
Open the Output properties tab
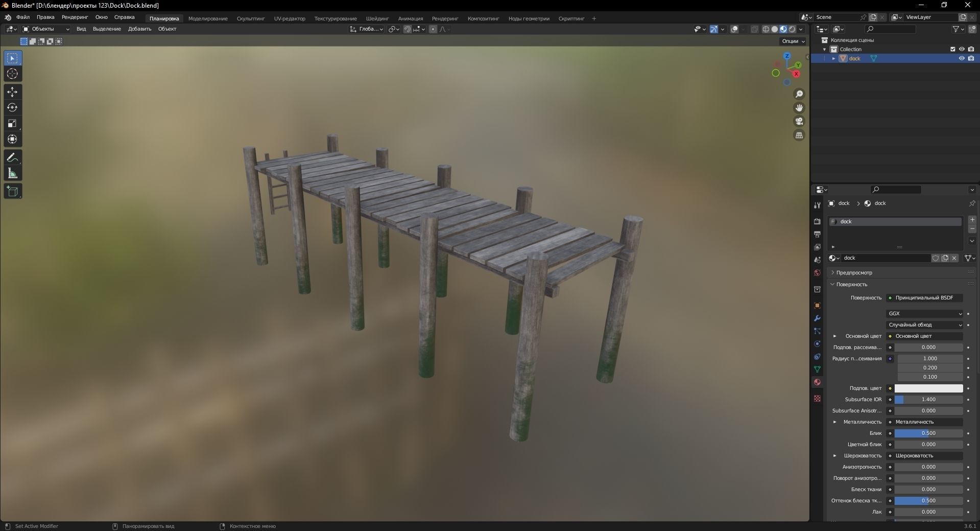click(x=817, y=234)
